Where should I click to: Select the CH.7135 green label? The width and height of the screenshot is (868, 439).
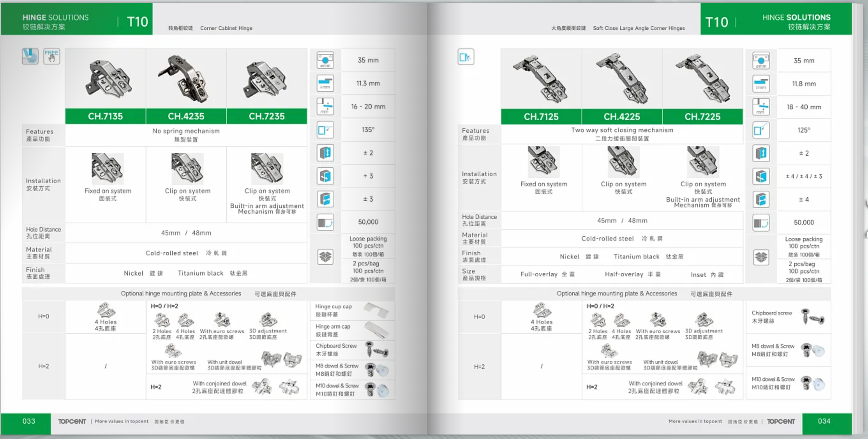105,116
